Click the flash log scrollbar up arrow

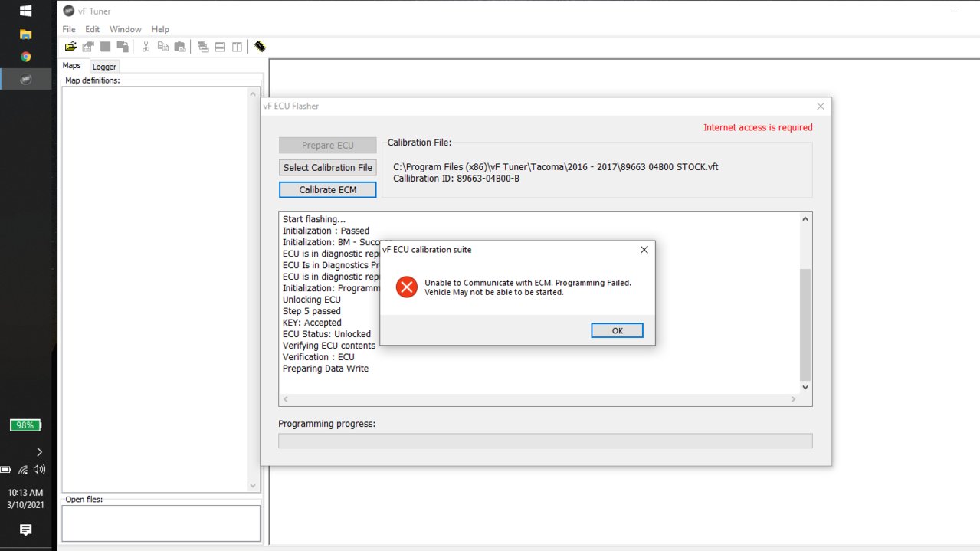805,219
